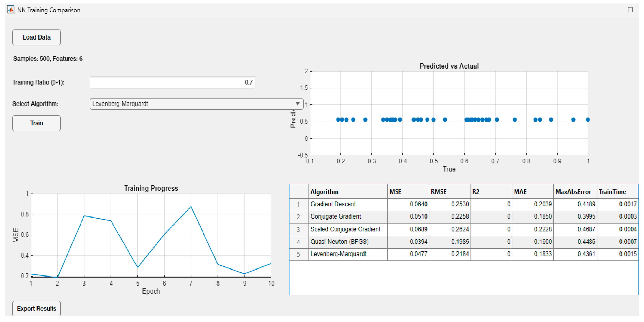644x322 pixels.
Task: Click the Load Data button
Action: (x=36, y=37)
